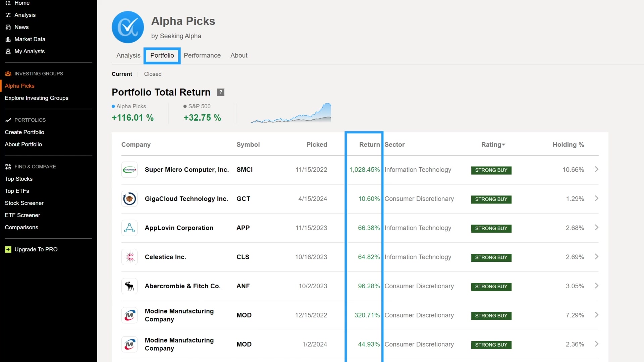Click Modine logo in 12/15/2022 row
This screenshot has width=644, height=362.
tap(129, 315)
